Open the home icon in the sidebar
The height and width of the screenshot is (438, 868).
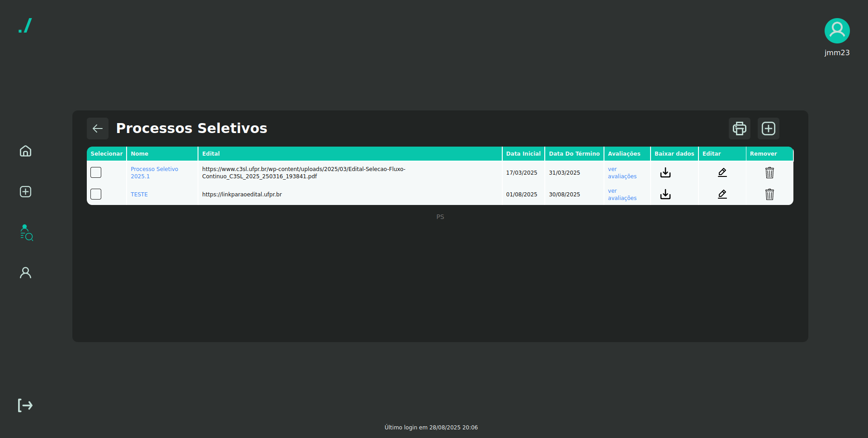pos(25,151)
